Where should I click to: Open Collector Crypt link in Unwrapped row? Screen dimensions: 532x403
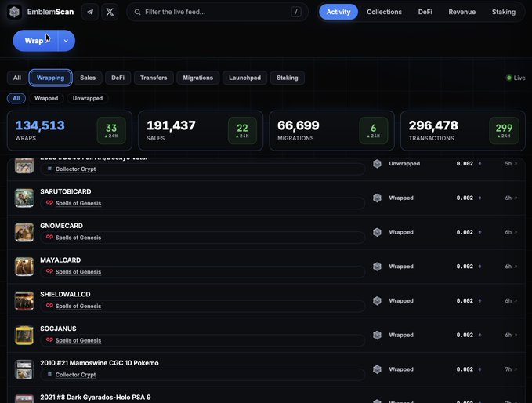tap(75, 169)
